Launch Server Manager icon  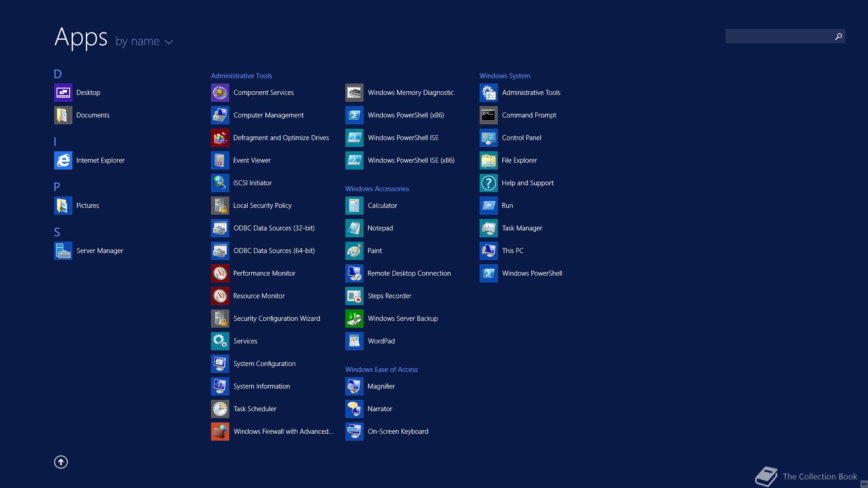pyautogui.click(x=63, y=251)
